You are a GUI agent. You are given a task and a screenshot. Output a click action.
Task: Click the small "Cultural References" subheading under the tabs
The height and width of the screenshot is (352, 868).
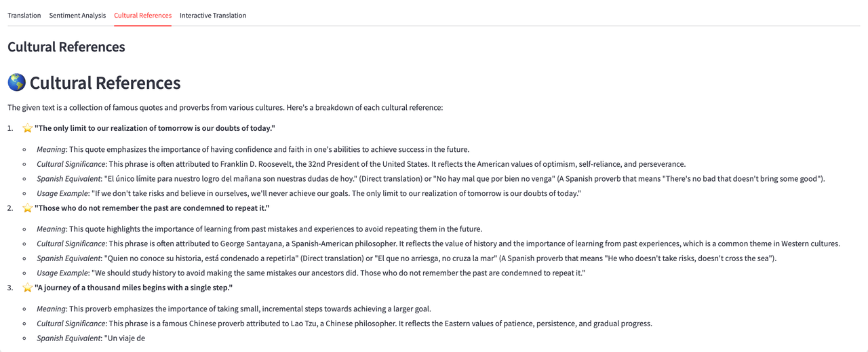click(x=66, y=47)
